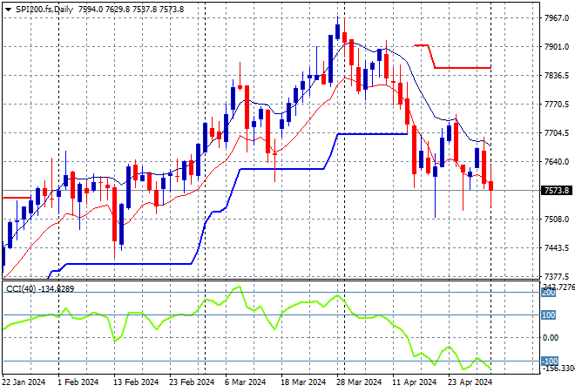
Task: Select the 7704.5 price axis label
Action: (557, 133)
